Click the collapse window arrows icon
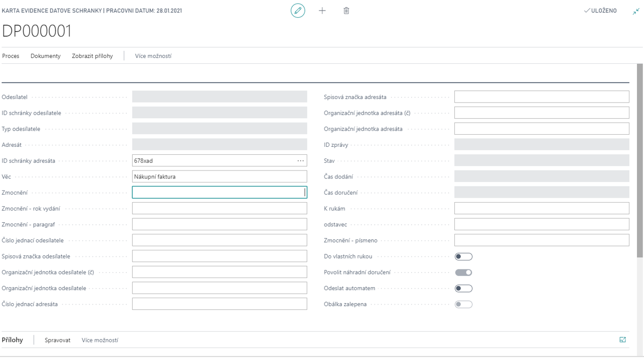Screen dimensions: 644x362 pyautogui.click(x=636, y=11)
